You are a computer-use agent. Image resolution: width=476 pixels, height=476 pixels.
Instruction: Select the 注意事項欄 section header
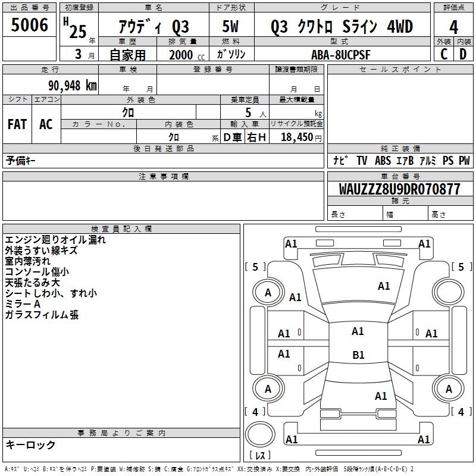coord(164,176)
